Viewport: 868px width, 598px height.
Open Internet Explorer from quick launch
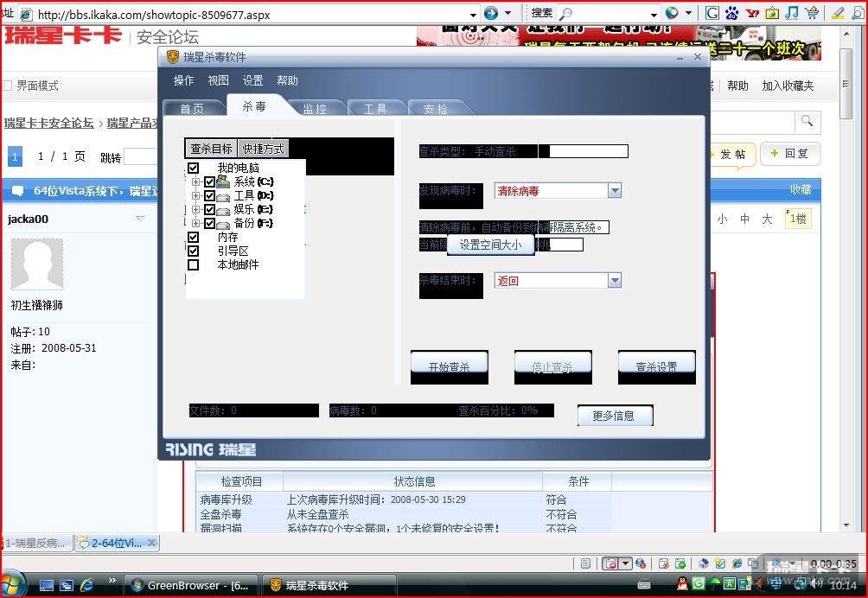tap(86, 585)
